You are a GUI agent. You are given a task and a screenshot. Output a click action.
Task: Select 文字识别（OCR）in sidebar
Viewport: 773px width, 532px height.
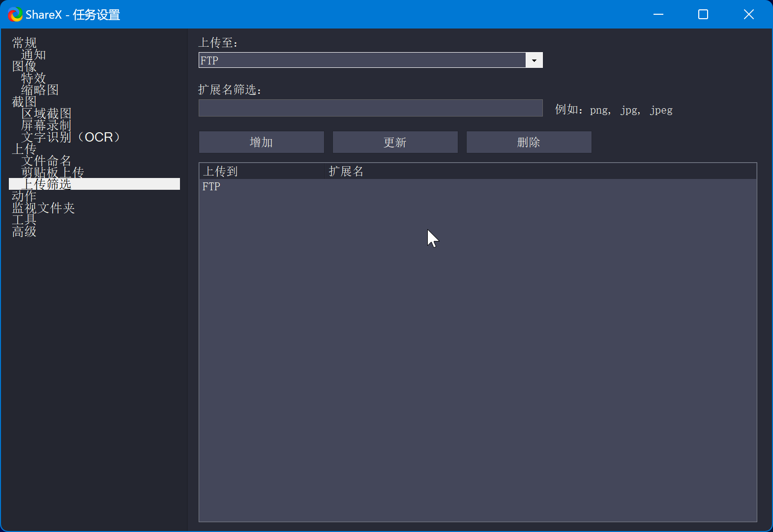click(x=70, y=137)
